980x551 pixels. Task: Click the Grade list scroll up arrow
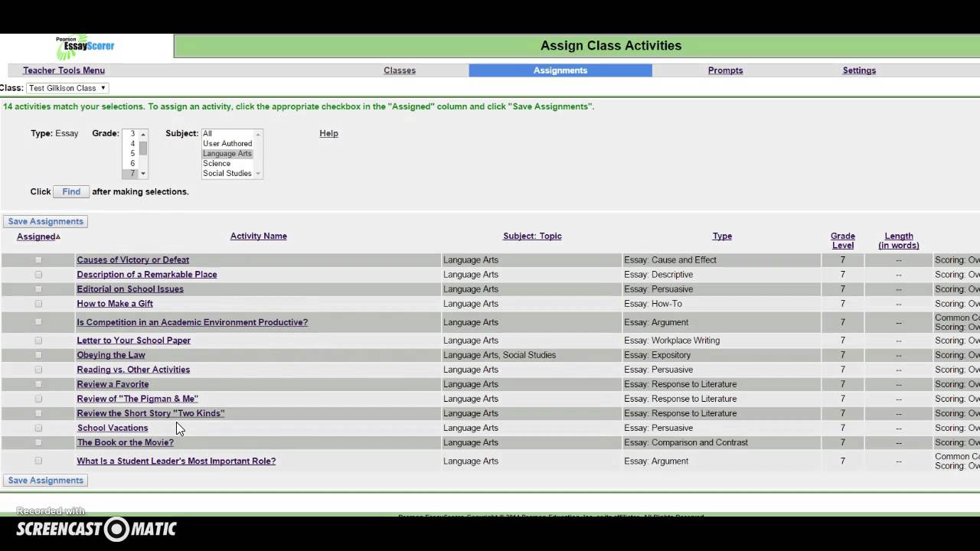click(x=143, y=134)
